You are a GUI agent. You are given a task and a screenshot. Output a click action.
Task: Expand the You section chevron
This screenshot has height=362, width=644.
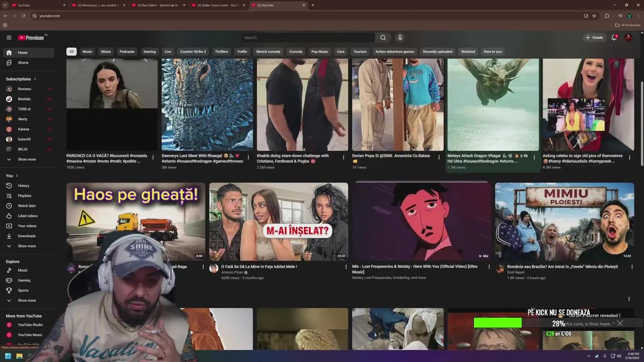17,175
